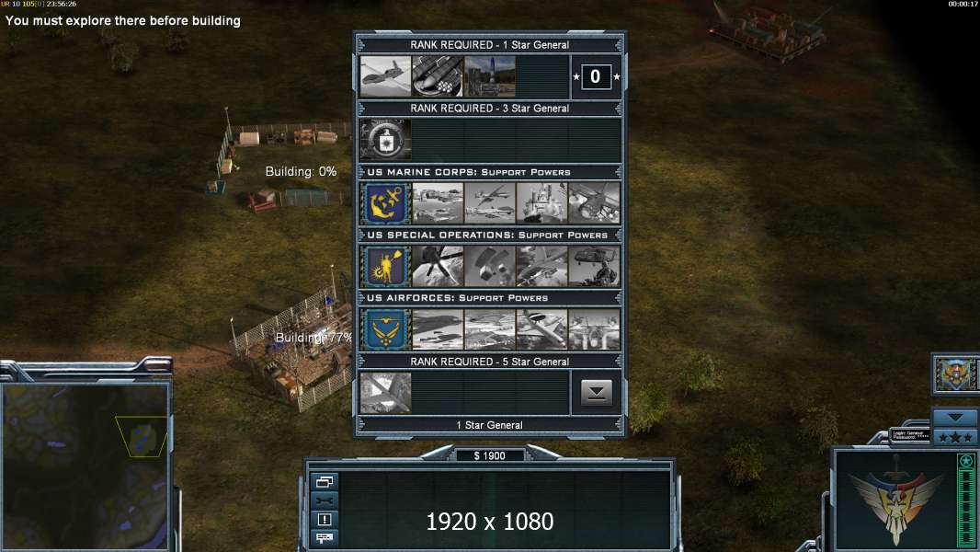
Task: Select the US Airforces winged emblem
Action: [x=385, y=329]
